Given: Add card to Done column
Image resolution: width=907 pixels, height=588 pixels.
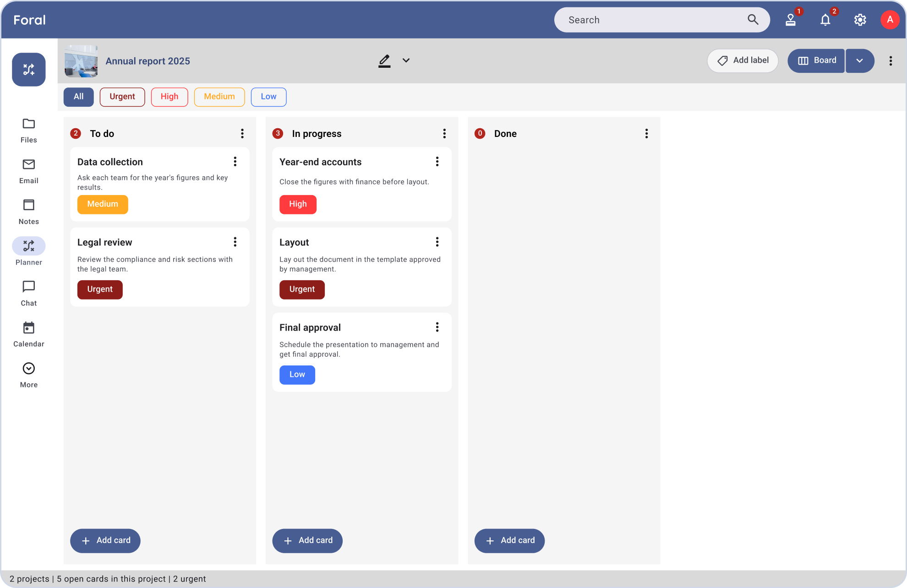Looking at the screenshot, I should pos(509,541).
